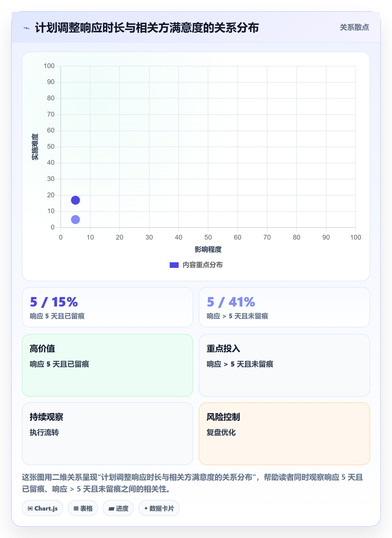Click the Chart.js chip square icon
Image resolution: width=392 pixels, height=538 pixels.
tap(30, 509)
